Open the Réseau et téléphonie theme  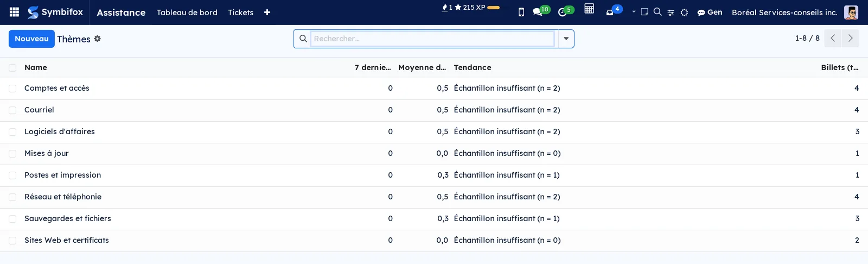coord(63,197)
